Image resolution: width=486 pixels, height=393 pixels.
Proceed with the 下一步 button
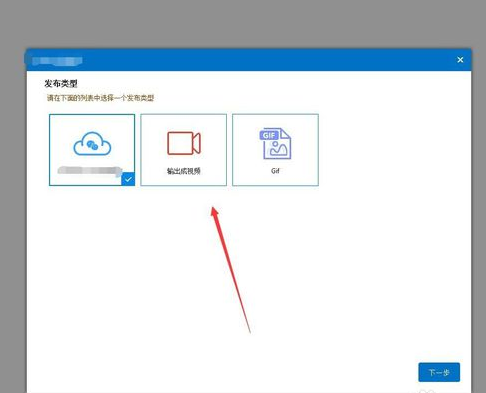click(439, 372)
